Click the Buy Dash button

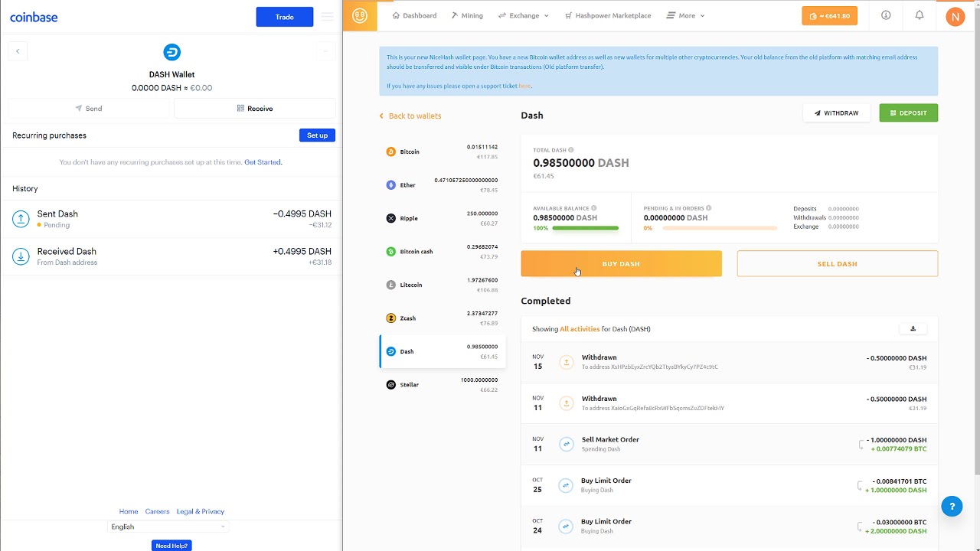(x=621, y=264)
